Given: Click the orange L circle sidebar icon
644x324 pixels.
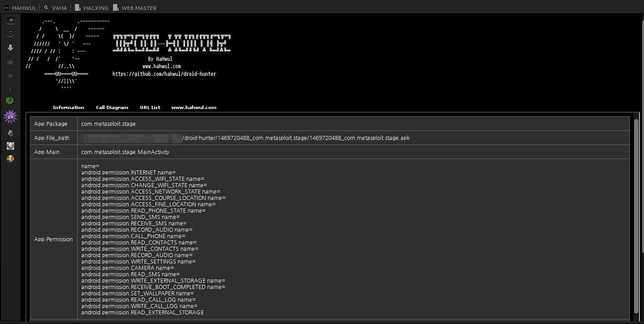Looking at the screenshot, I should 10,159.
